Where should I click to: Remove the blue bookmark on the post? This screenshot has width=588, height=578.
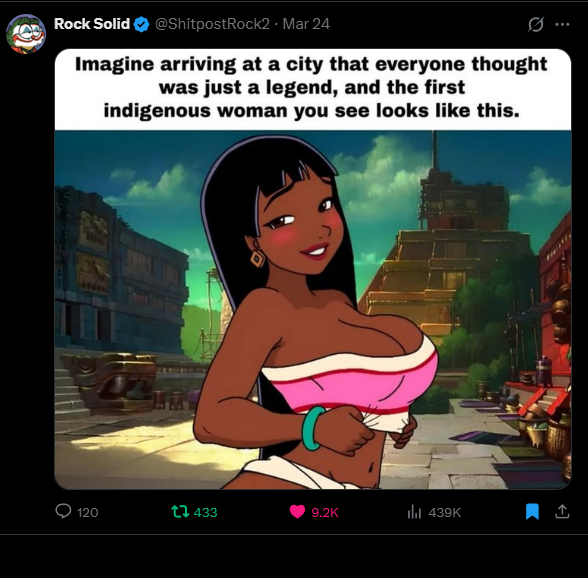tap(532, 512)
